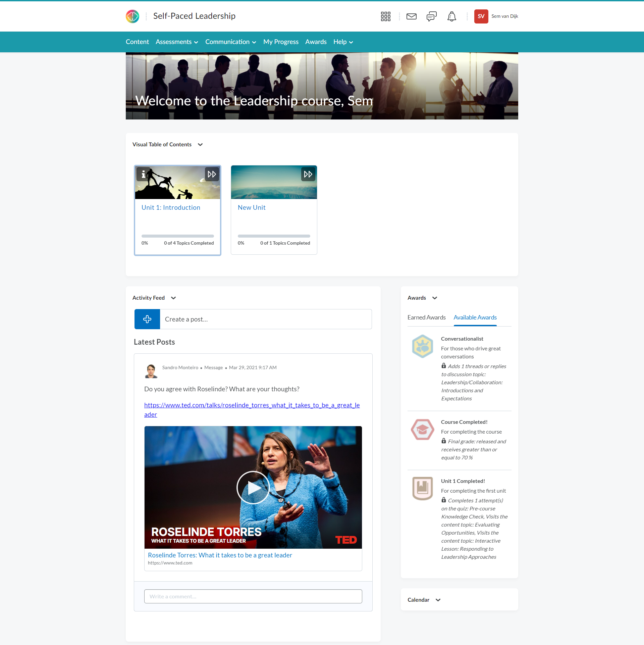Click info icon on Unit 1 card

[143, 174]
